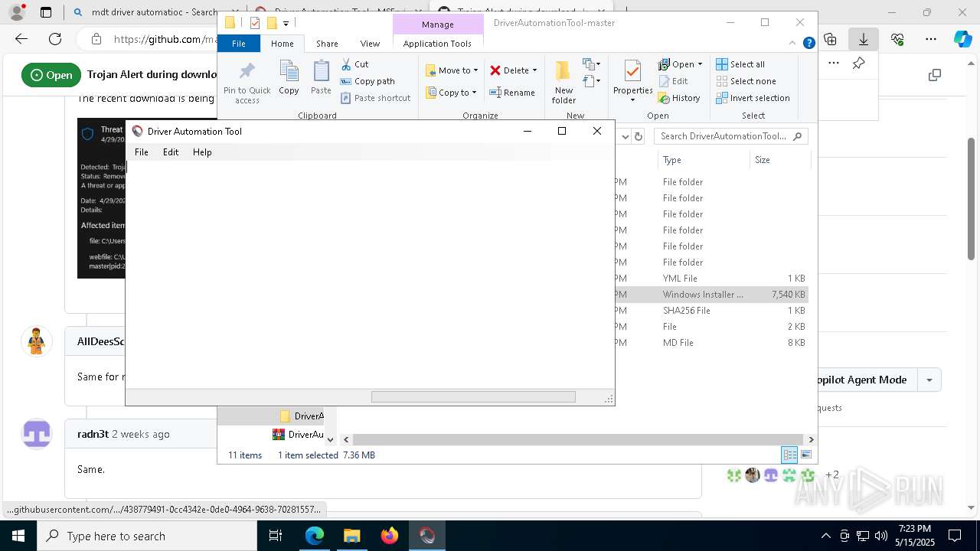The width and height of the screenshot is (980, 551).
Task: Click scrollbar in Driver Automation Tool window
Action: (x=473, y=397)
